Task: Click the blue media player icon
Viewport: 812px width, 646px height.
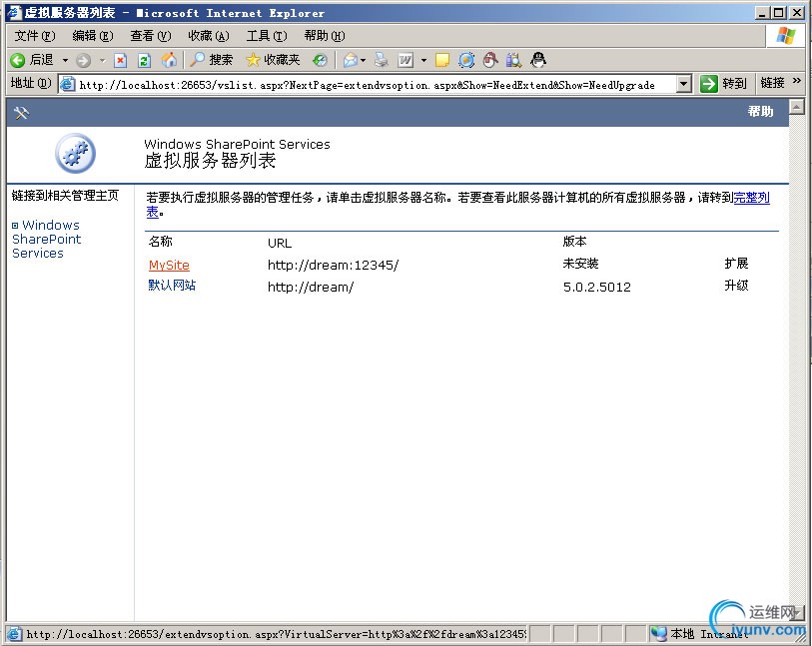Action: click(466, 60)
